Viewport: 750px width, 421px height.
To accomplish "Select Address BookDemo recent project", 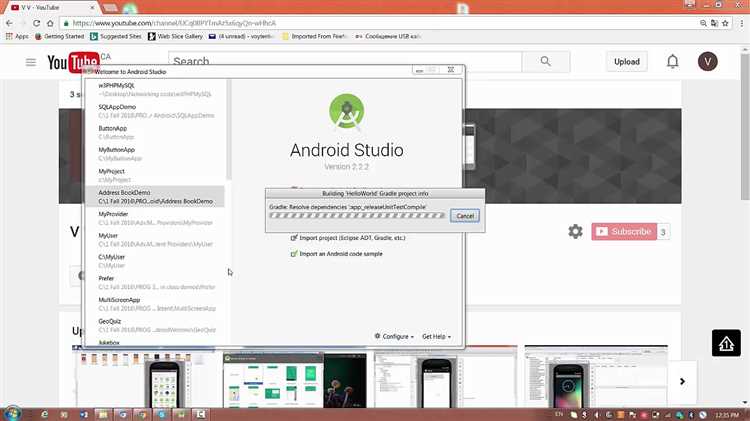I will point(154,197).
